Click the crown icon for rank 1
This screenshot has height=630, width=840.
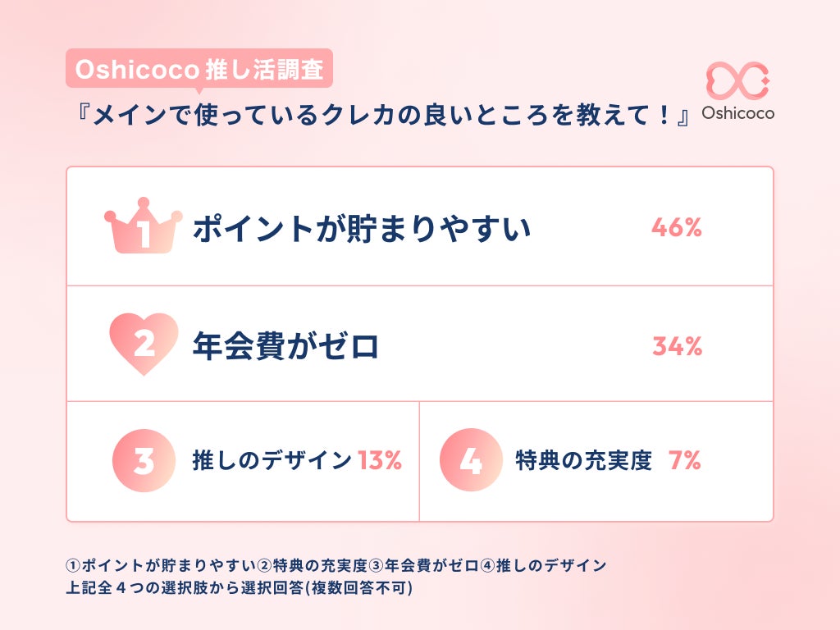pos(144,226)
